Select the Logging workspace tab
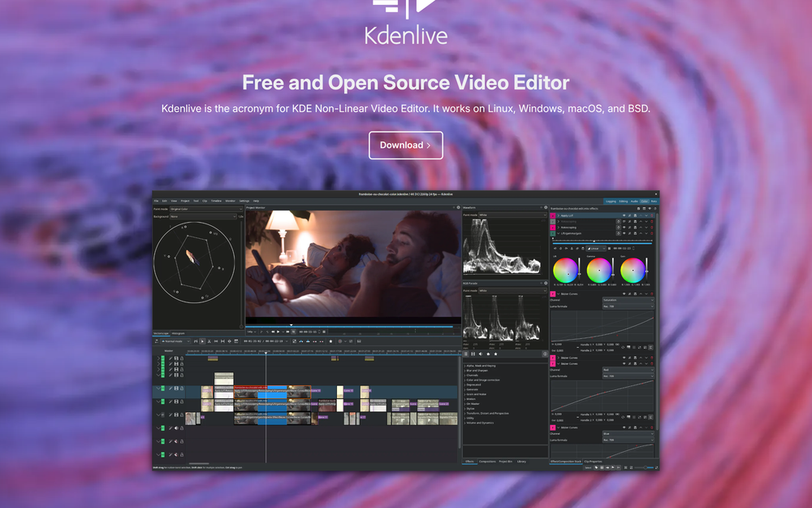Screen dimensions: 812x508 tap(611, 201)
